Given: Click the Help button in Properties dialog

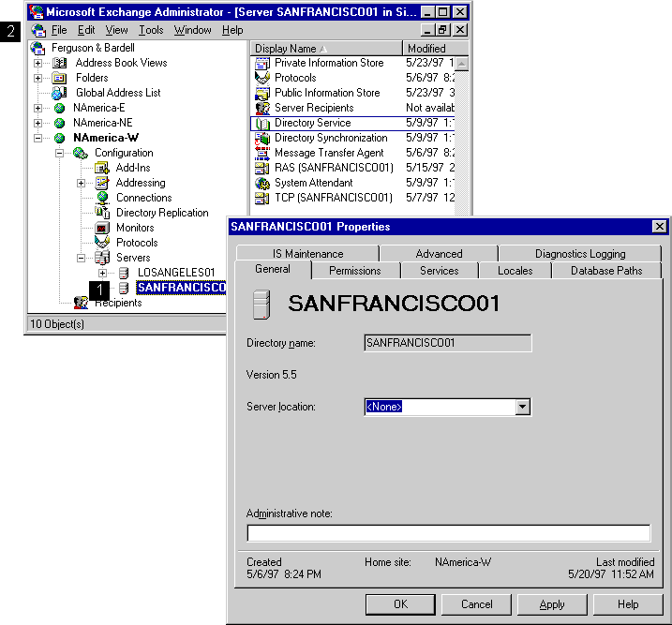Looking at the screenshot, I should pyautogui.click(x=628, y=604).
